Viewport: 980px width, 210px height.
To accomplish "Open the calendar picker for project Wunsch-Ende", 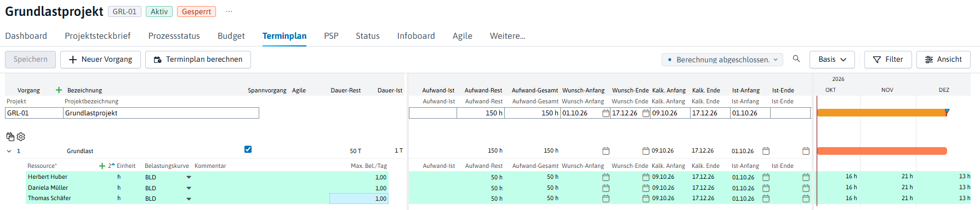I will [x=646, y=113].
